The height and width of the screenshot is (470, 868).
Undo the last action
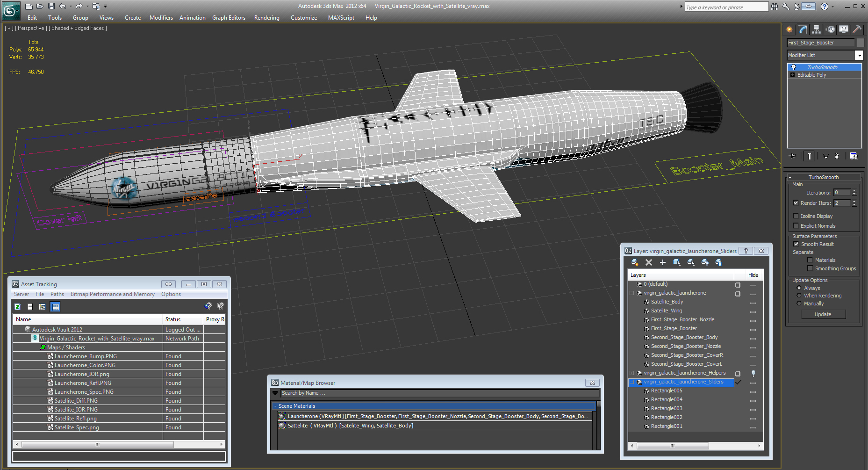pyautogui.click(x=62, y=7)
